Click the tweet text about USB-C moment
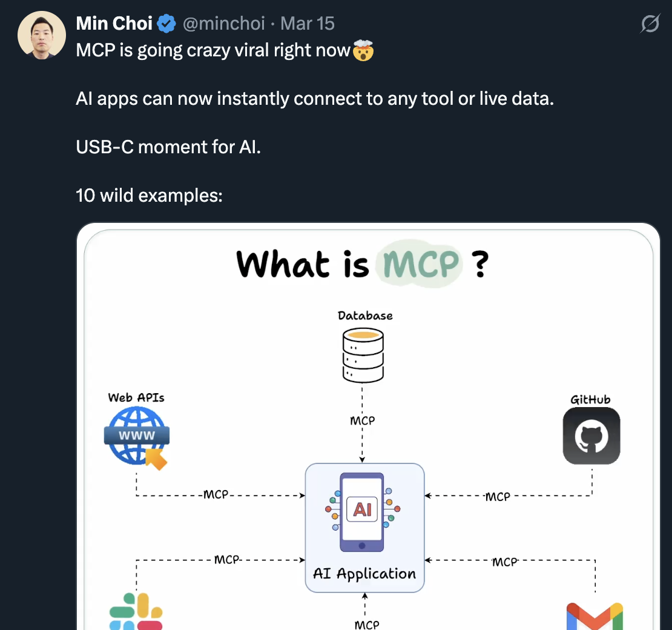Viewport: 672px width, 630px height. coord(168,147)
